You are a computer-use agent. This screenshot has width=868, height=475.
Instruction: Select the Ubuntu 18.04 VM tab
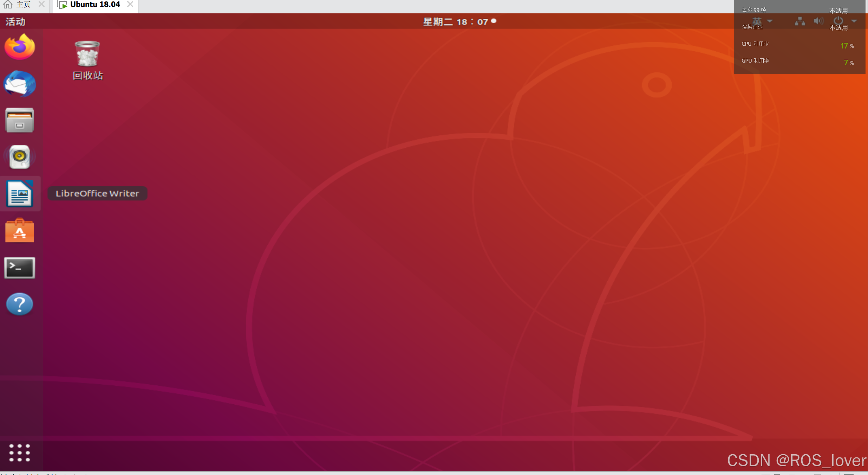click(95, 5)
